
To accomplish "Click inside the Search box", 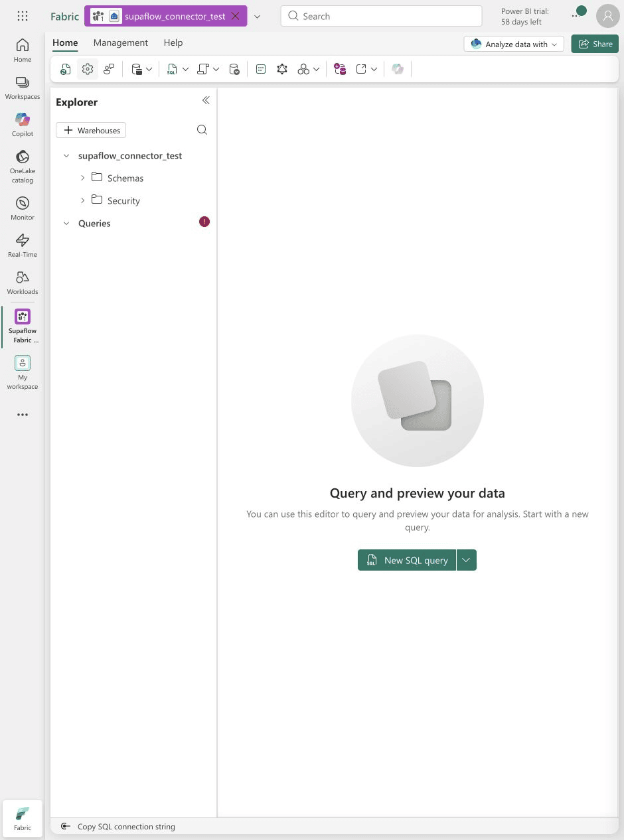I will pos(381,16).
